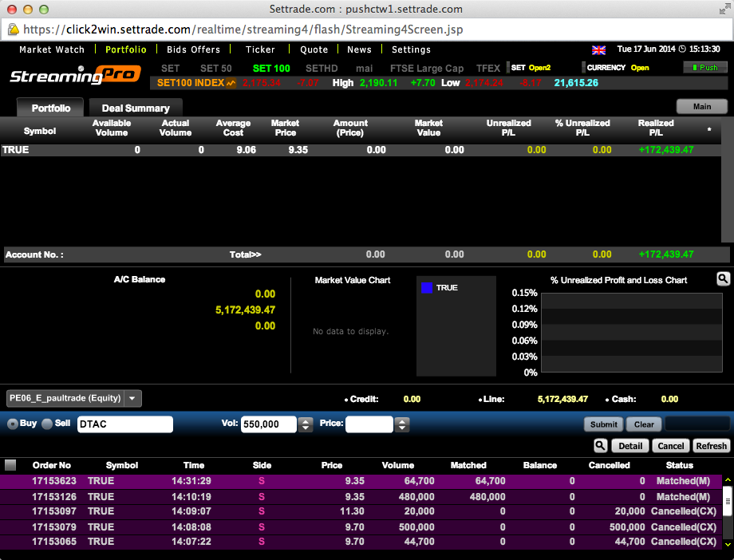734x560 pixels.
Task: Click the Vol field showing 550,000
Action: tap(269, 424)
